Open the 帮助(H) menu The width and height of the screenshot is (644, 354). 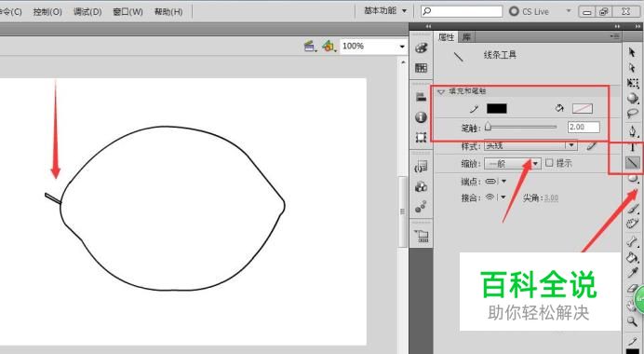168,12
